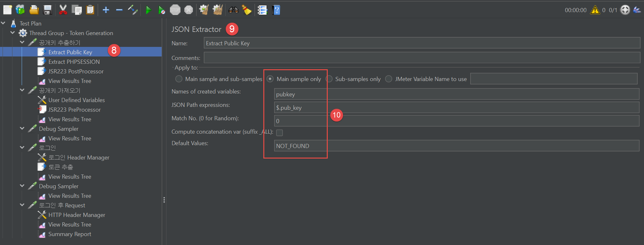
Task: Click the Open file folder icon
Action: [34, 10]
